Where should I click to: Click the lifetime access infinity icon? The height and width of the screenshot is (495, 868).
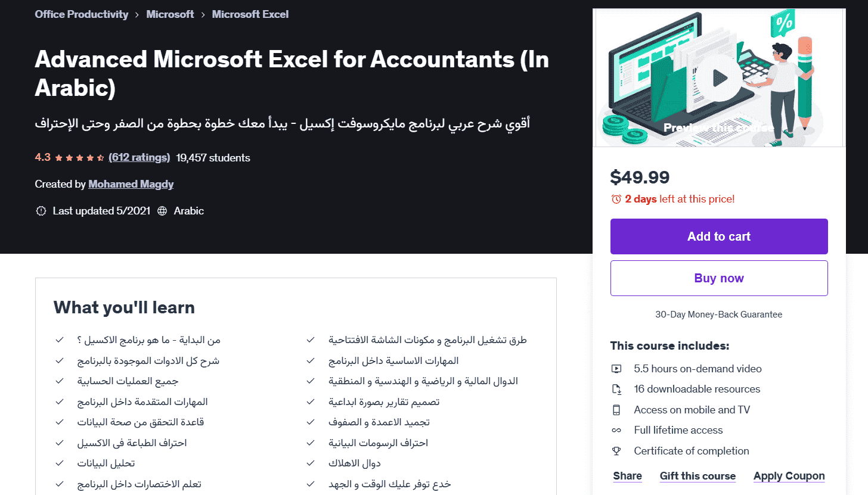617,430
